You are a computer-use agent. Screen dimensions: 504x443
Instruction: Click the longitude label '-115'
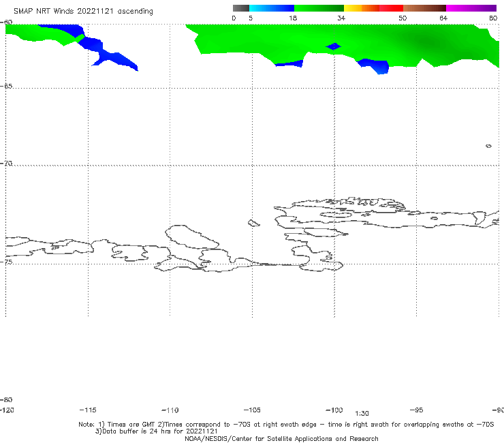click(88, 410)
